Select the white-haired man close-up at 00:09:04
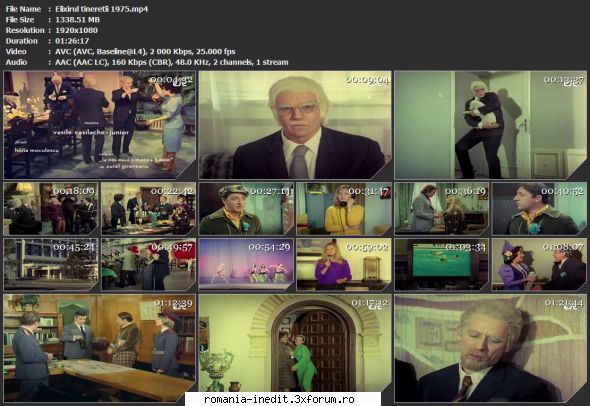The width and height of the screenshot is (590, 406). click(295, 125)
